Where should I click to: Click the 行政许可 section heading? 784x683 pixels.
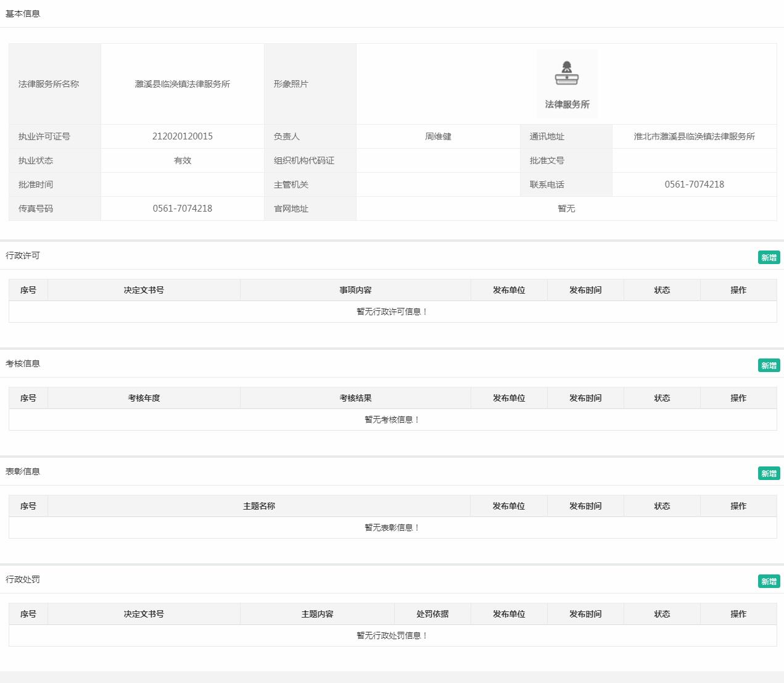point(23,255)
